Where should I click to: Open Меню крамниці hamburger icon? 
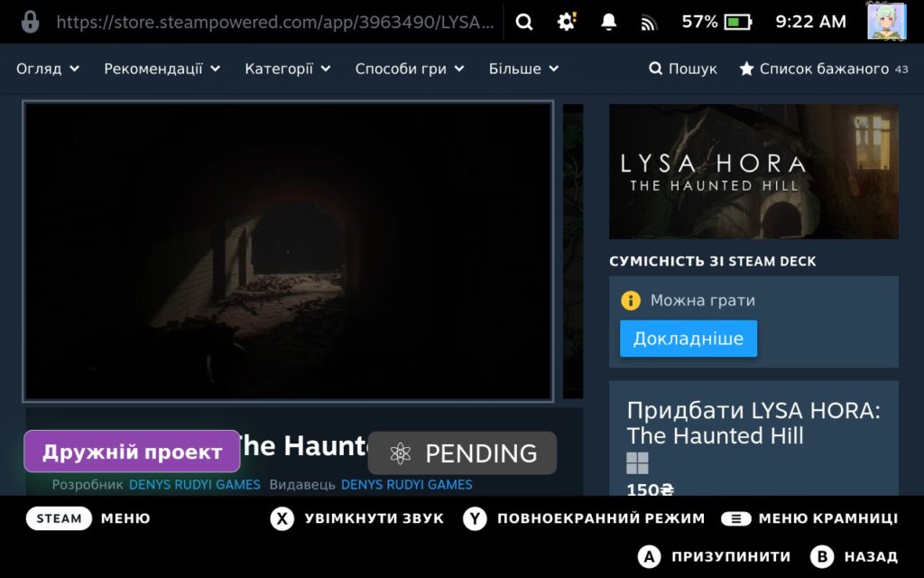click(x=736, y=518)
